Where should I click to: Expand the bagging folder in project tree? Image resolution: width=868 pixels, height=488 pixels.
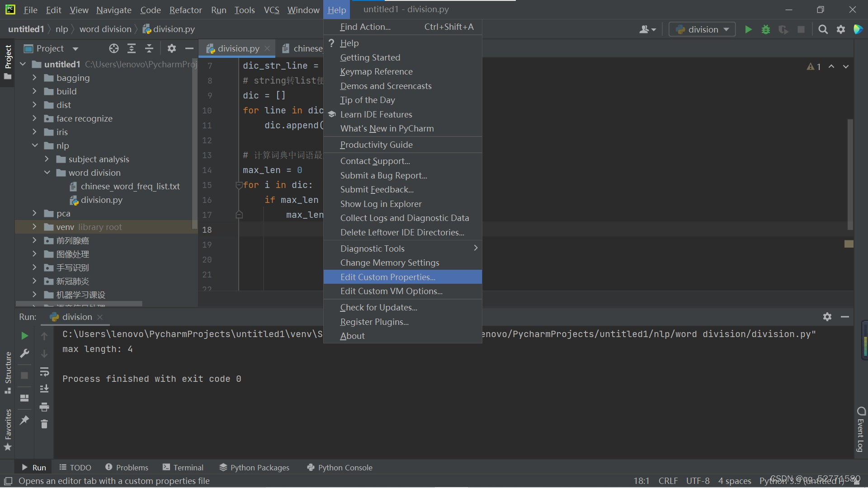coord(34,78)
